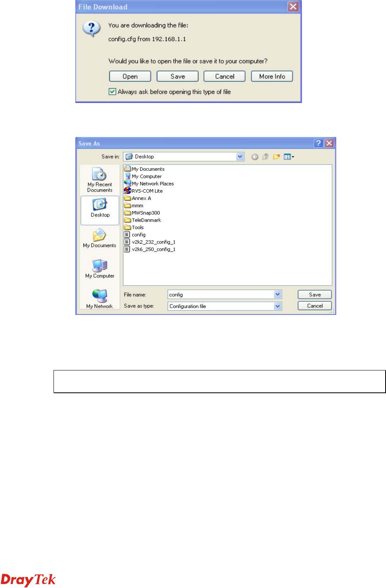Open My Recent Documents in places bar
The width and height of the screenshot is (386, 588).
(x=100, y=180)
